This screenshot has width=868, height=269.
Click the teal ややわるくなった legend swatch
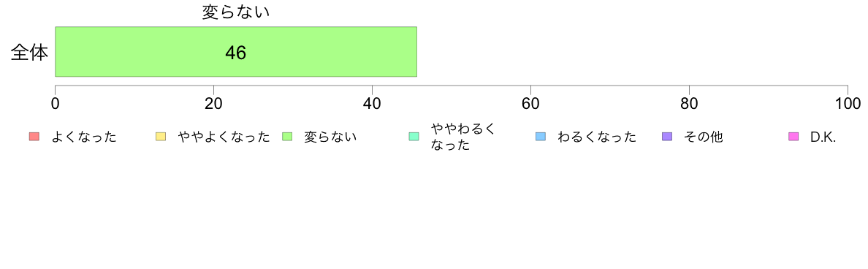(x=414, y=137)
